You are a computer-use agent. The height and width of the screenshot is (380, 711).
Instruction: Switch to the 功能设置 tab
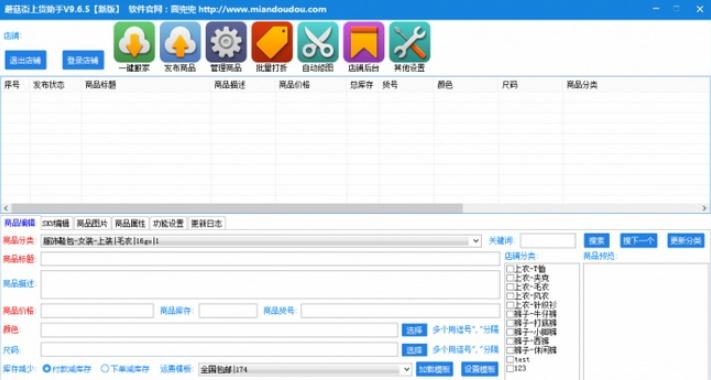click(168, 223)
